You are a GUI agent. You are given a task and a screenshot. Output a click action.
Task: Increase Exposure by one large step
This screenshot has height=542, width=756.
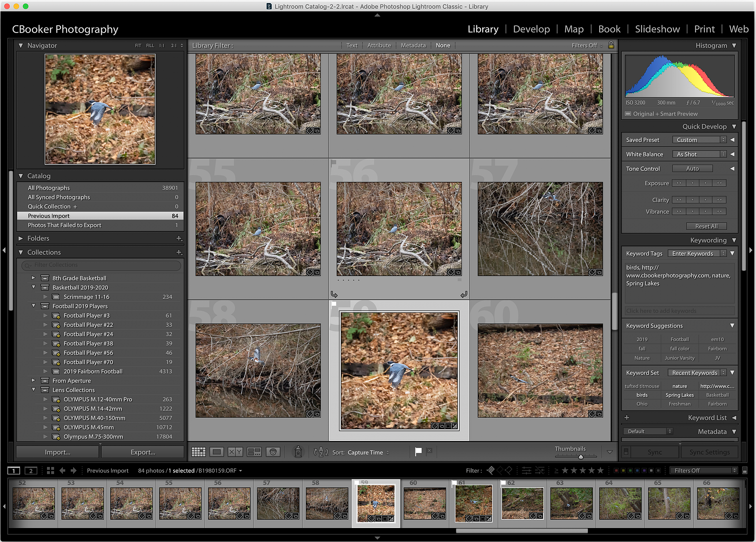point(719,183)
